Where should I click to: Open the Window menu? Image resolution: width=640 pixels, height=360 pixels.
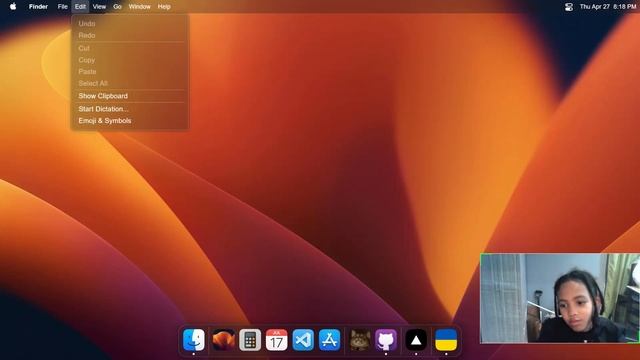coord(140,7)
